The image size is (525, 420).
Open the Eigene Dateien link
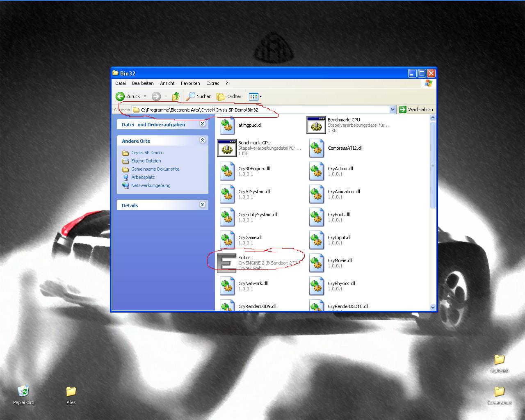[x=146, y=161]
